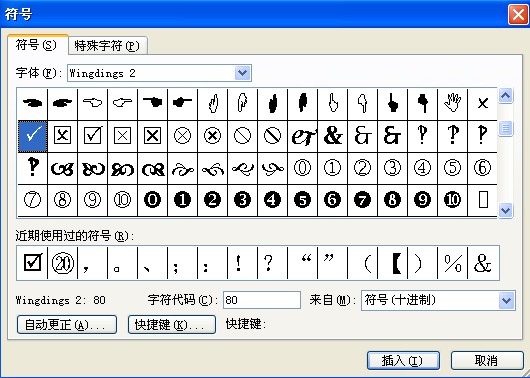Click the 取消 button
The width and height of the screenshot is (530, 378).
coord(487,360)
